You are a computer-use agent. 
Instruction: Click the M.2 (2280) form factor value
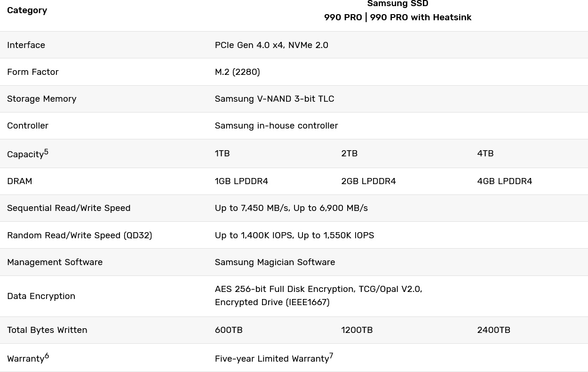tap(237, 72)
